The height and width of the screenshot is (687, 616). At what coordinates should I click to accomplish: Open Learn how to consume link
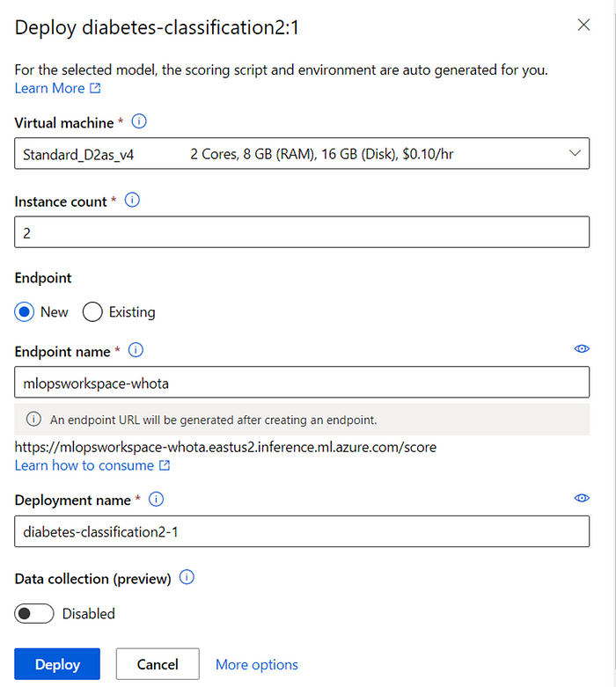coord(92,465)
